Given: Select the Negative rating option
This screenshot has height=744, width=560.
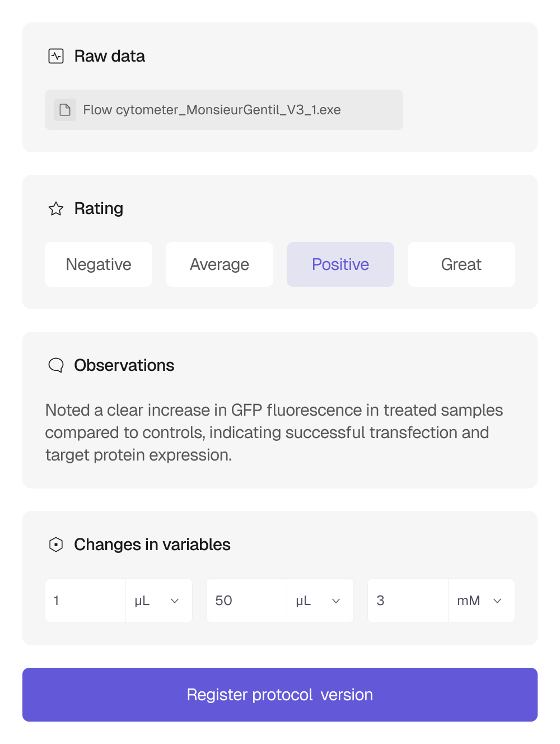Looking at the screenshot, I should [99, 264].
